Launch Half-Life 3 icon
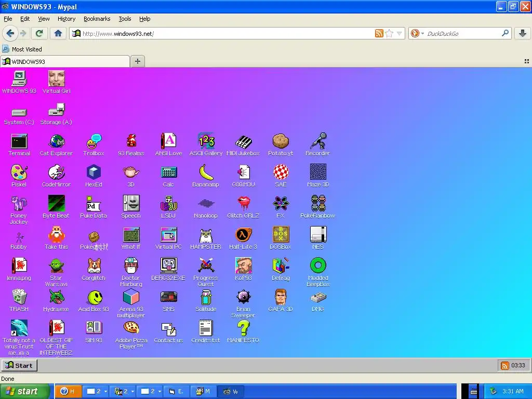This screenshot has height=399, width=532. [243, 238]
